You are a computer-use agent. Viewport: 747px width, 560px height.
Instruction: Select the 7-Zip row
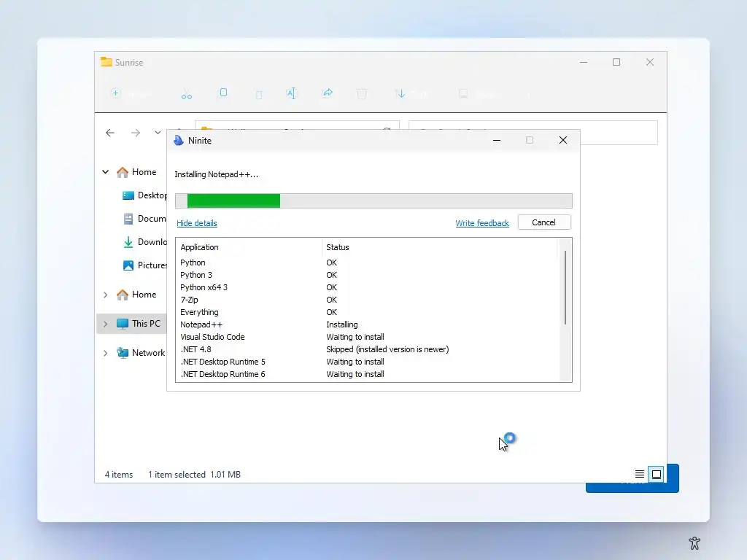pyautogui.click(x=367, y=300)
